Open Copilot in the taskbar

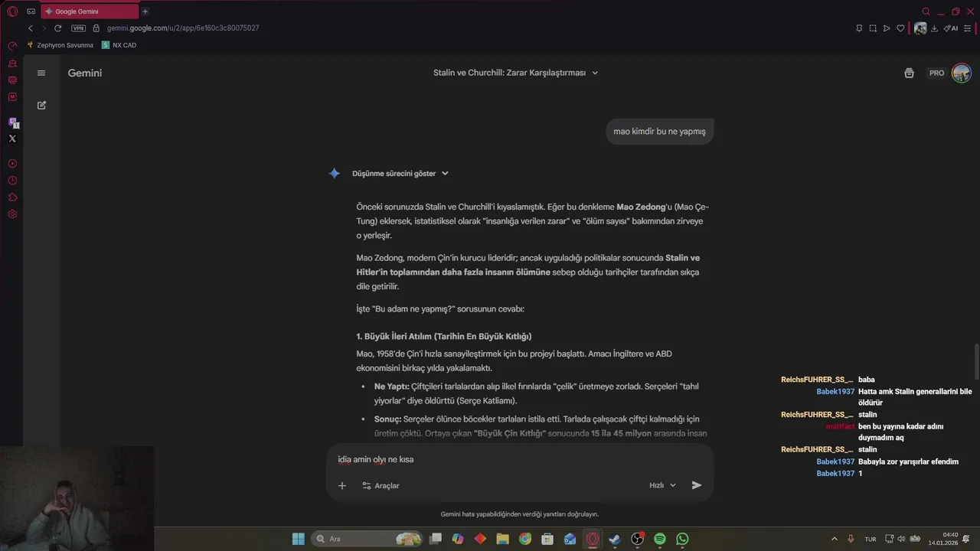(x=458, y=539)
